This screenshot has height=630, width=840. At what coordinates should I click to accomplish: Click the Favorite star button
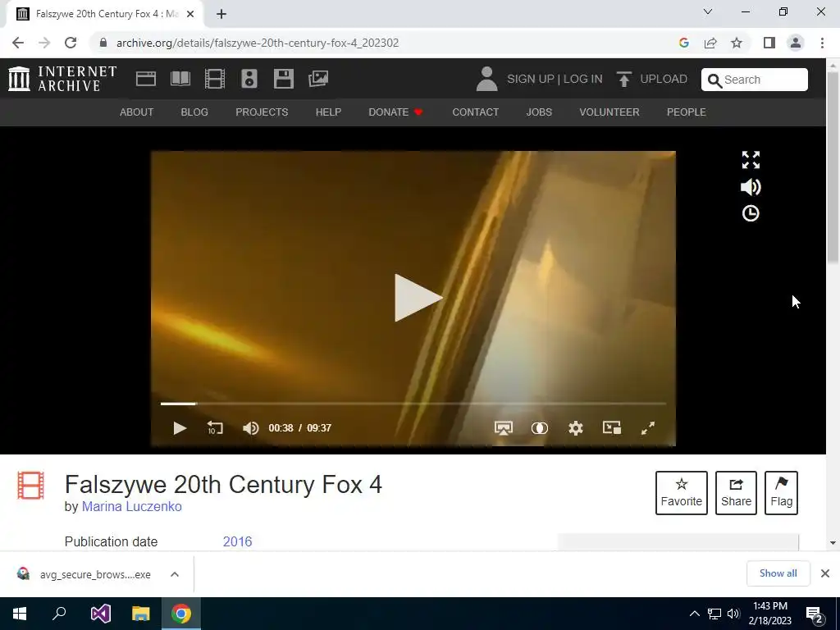point(682,493)
